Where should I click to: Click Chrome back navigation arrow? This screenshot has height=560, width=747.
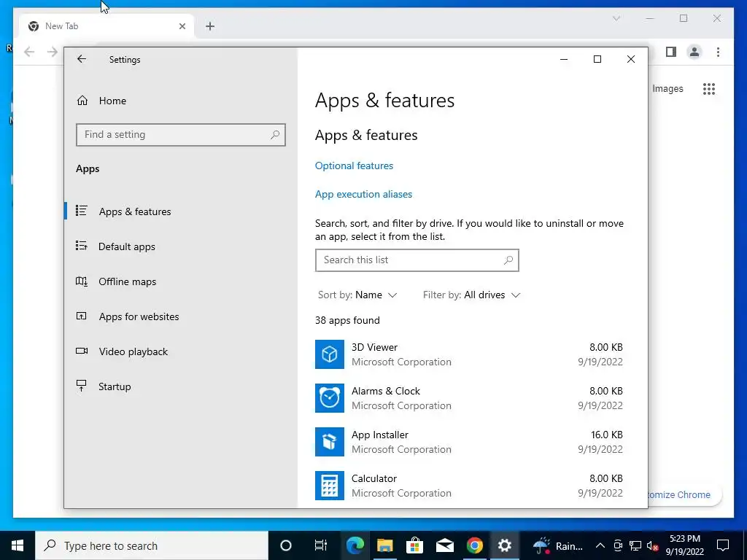click(x=29, y=52)
